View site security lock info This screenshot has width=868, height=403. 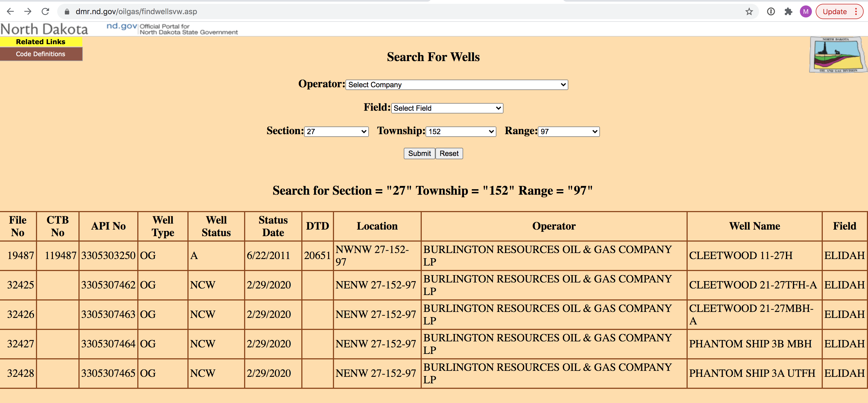click(x=67, y=12)
